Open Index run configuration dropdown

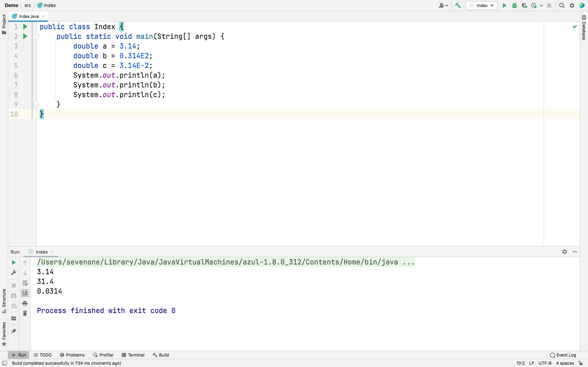481,5
